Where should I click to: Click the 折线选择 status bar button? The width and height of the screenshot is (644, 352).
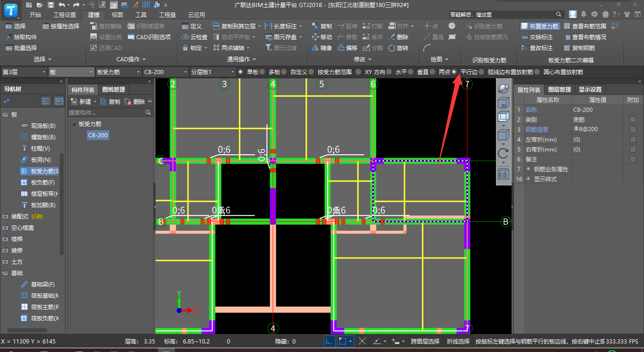(458, 341)
